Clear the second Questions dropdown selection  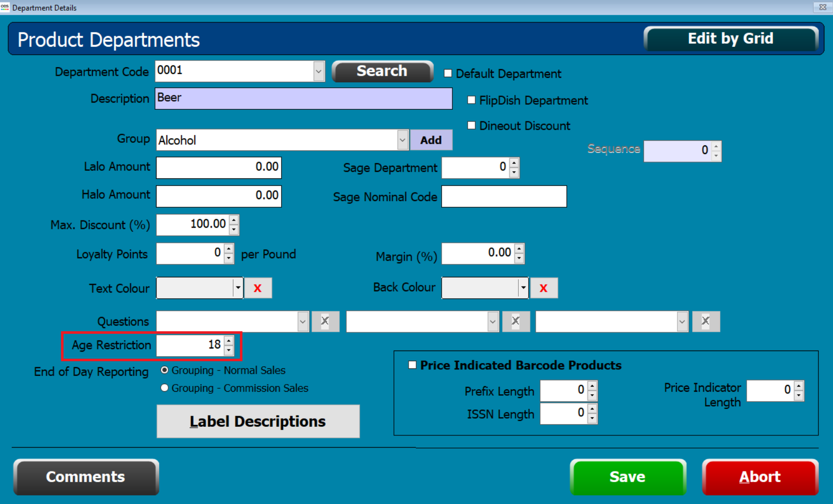(515, 321)
